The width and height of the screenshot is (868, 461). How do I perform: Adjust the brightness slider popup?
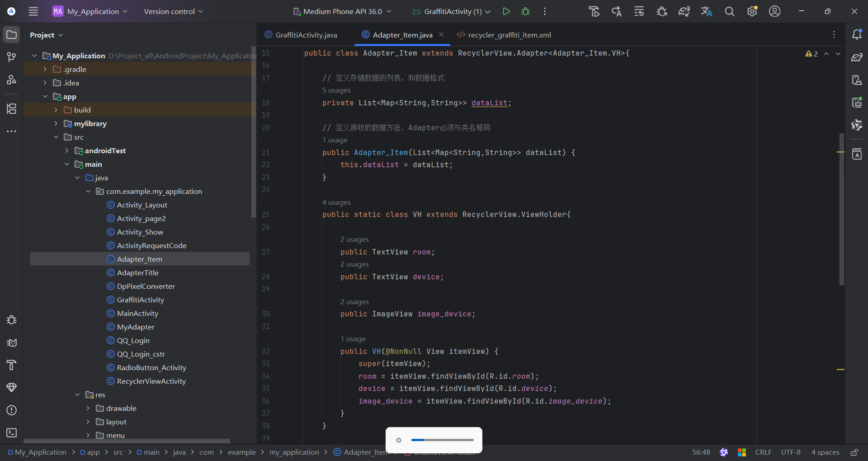[x=442, y=440]
